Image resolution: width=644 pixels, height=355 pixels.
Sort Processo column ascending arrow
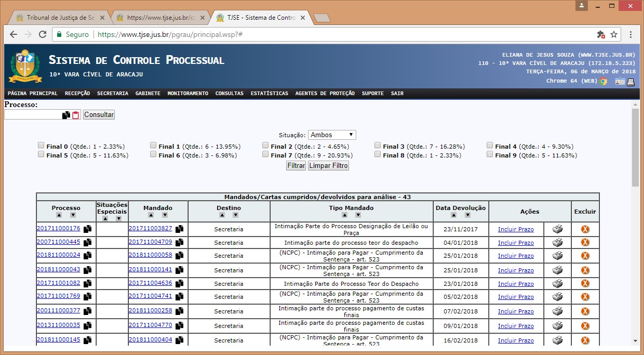coord(59,215)
